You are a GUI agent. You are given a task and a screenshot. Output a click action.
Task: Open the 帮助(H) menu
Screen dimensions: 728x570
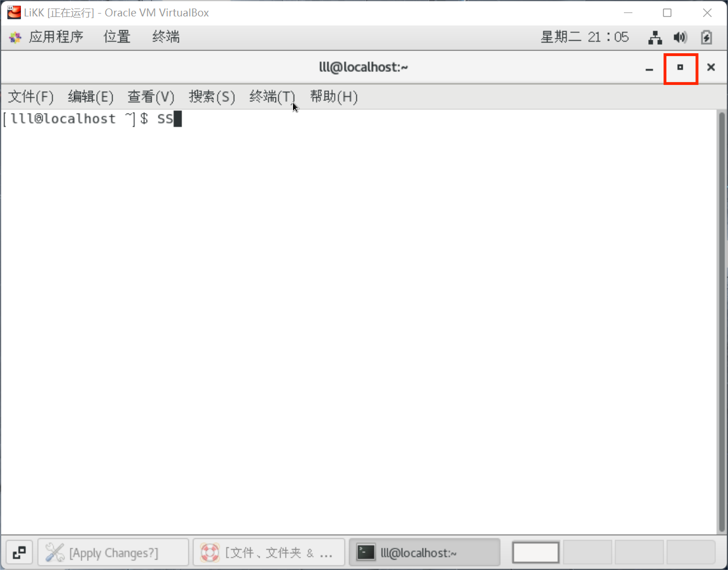click(x=334, y=97)
